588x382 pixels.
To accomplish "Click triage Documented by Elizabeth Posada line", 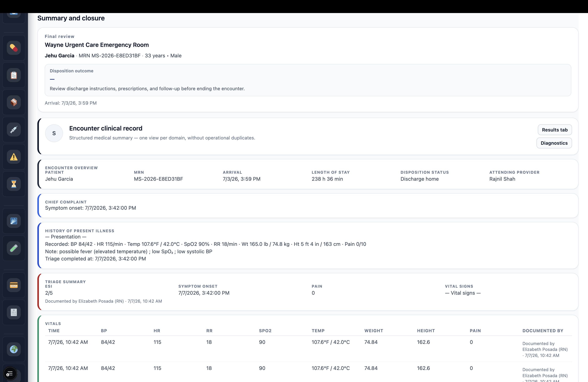I will tap(103, 301).
